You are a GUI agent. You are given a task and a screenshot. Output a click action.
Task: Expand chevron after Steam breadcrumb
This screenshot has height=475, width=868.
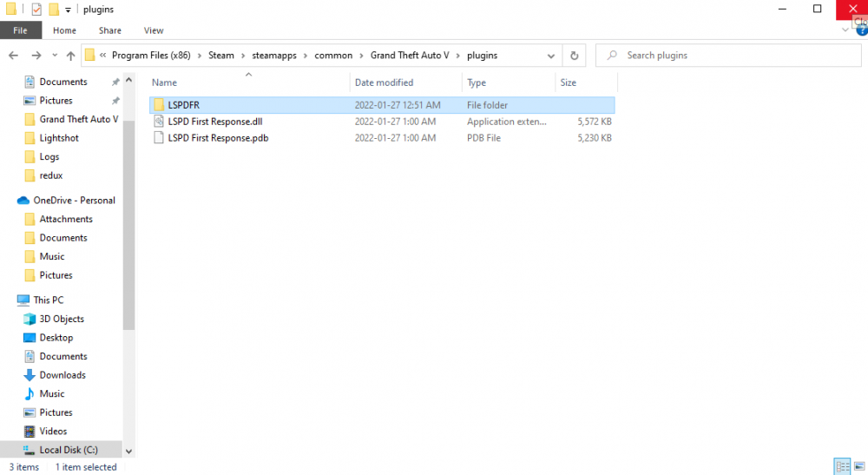coord(243,56)
